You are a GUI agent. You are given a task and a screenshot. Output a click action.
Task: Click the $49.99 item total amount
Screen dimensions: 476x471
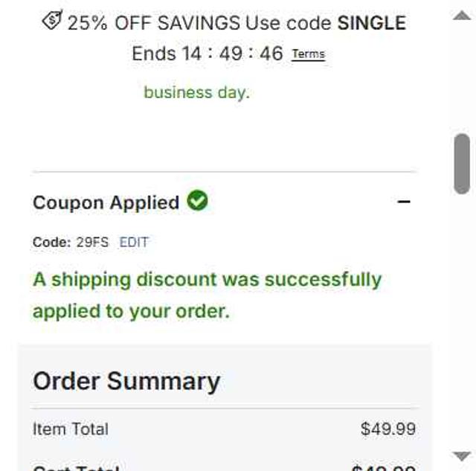387,429
